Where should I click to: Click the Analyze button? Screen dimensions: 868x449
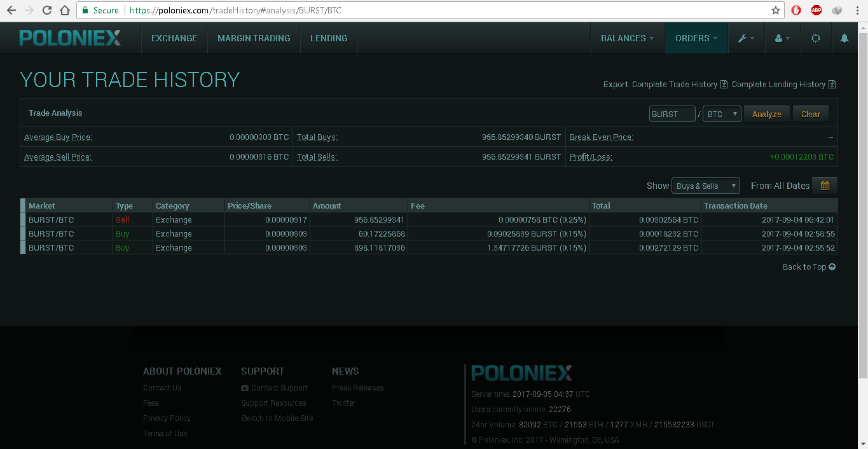pyautogui.click(x=767, y=114)
